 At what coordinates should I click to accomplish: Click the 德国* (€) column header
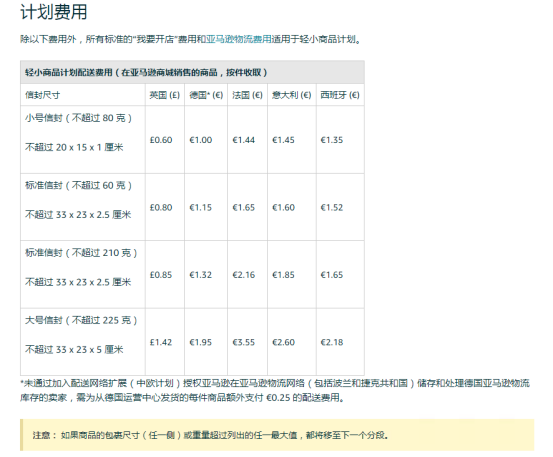click(x=206, y=95)
